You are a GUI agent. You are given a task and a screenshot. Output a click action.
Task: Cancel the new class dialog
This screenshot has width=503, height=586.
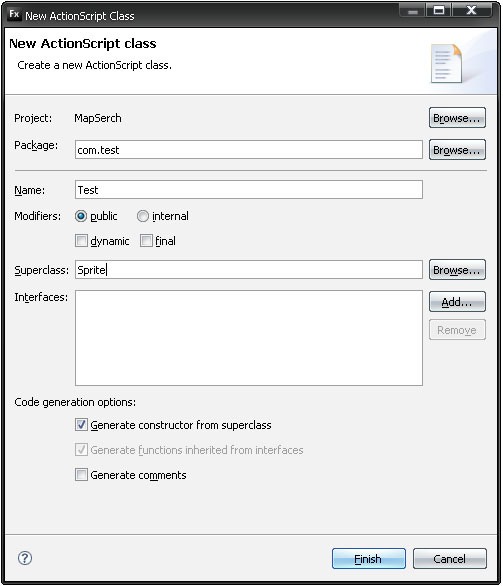coord(450,559)
